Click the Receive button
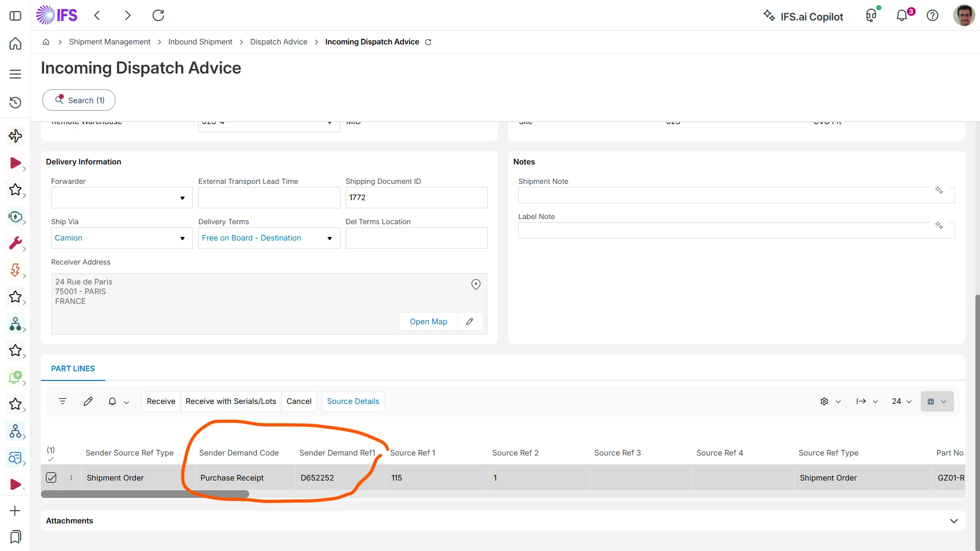 [x=161, y=401]
